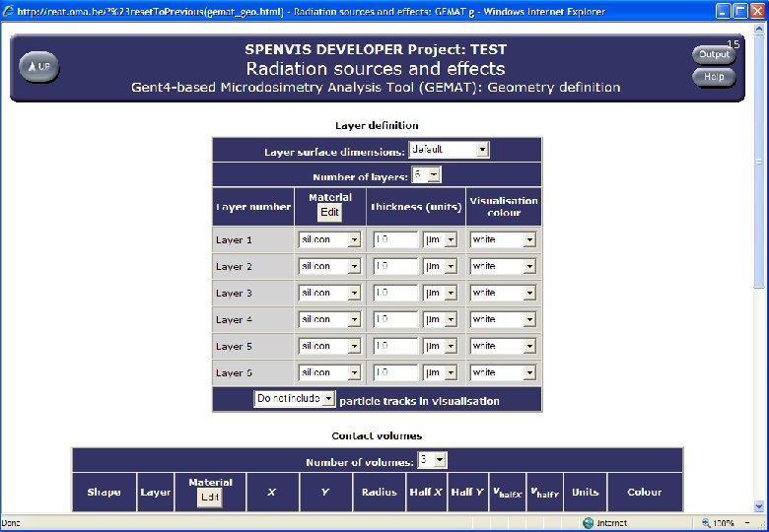Viewport: 769px width, 532px height.
Task: Open the Help page button
Action: [x=714, y=77]
